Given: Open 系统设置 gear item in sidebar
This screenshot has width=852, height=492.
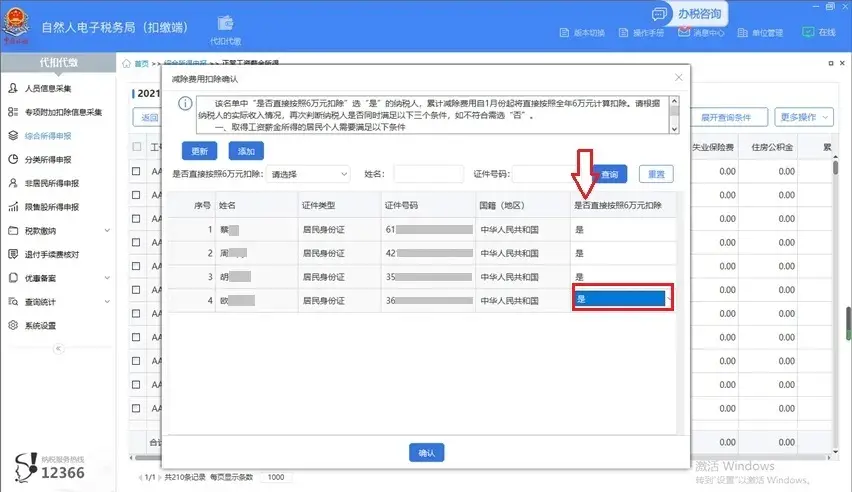Looking at the screenshot, I should (40, 326).
